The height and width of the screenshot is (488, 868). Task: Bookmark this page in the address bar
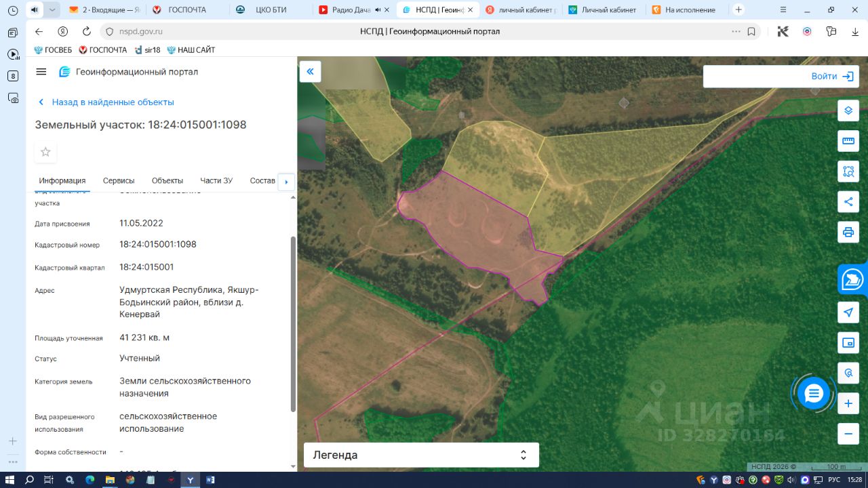point(751,31)
